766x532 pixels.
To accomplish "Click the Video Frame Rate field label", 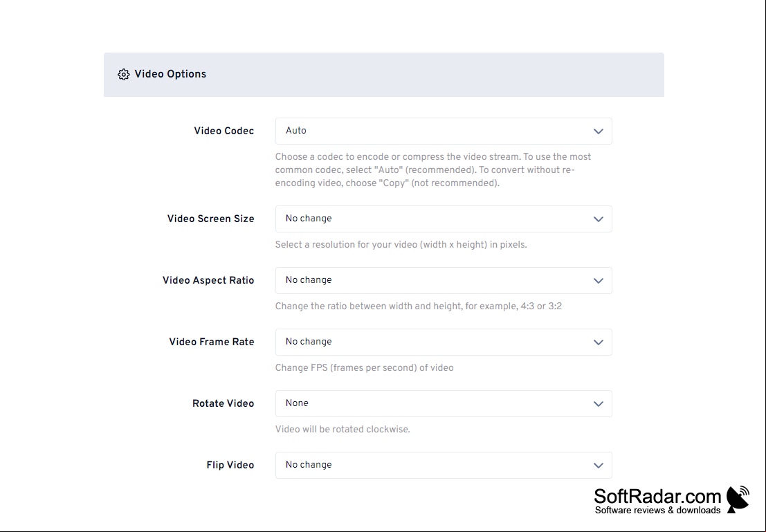I will (x=212, y=342).
